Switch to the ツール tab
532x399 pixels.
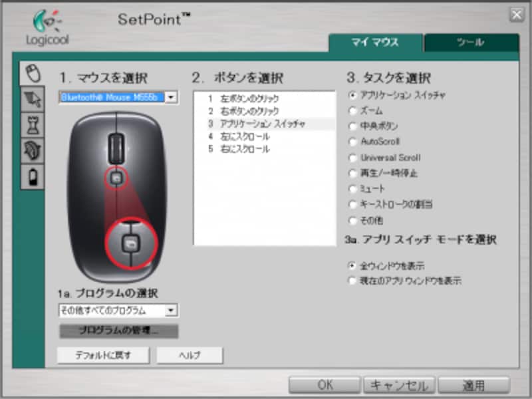pyautogui.click(x=471, y=43)
